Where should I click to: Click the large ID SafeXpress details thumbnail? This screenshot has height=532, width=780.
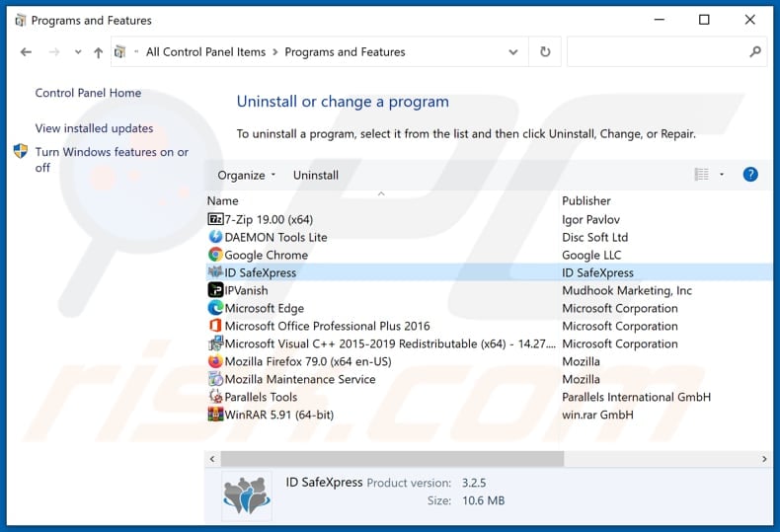247,495
